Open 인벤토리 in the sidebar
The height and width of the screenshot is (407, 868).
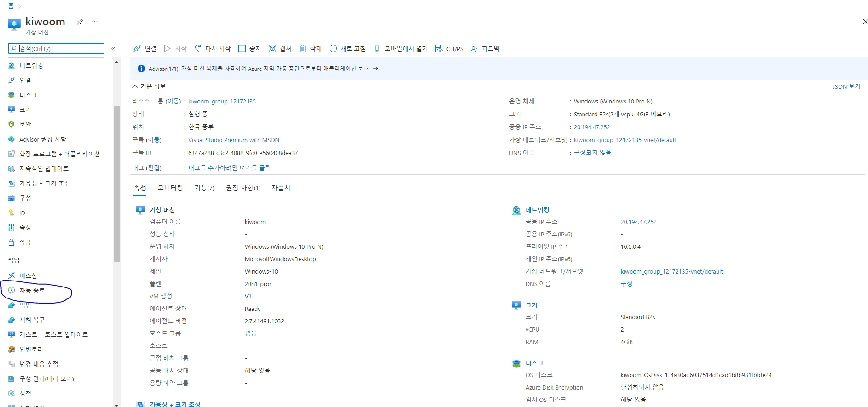pos(31,349)
